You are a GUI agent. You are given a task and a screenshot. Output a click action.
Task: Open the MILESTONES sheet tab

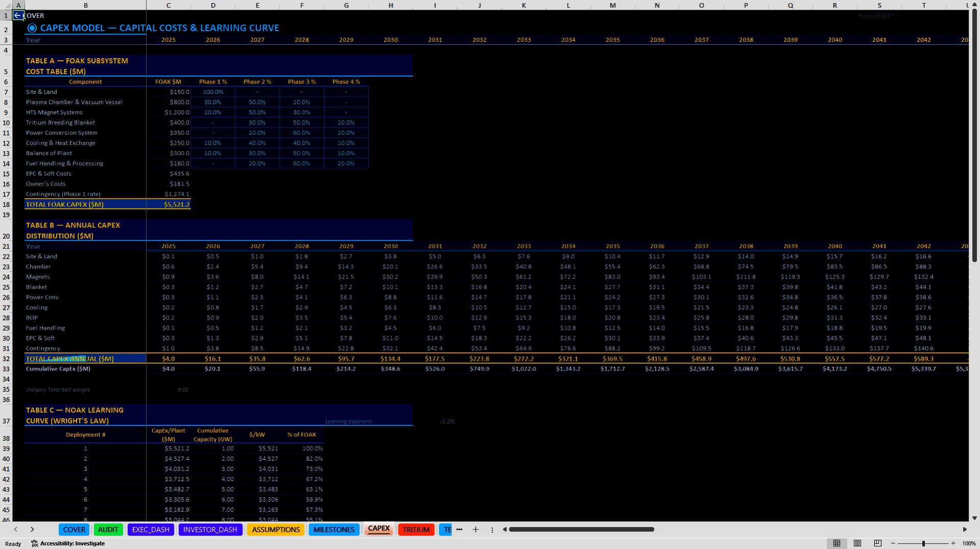(x=334, y=530)
